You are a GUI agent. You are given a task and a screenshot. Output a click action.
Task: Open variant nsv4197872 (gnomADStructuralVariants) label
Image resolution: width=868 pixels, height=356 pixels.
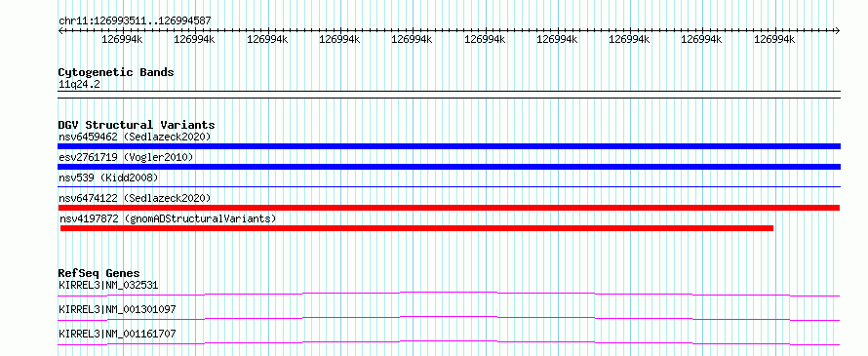167,218
